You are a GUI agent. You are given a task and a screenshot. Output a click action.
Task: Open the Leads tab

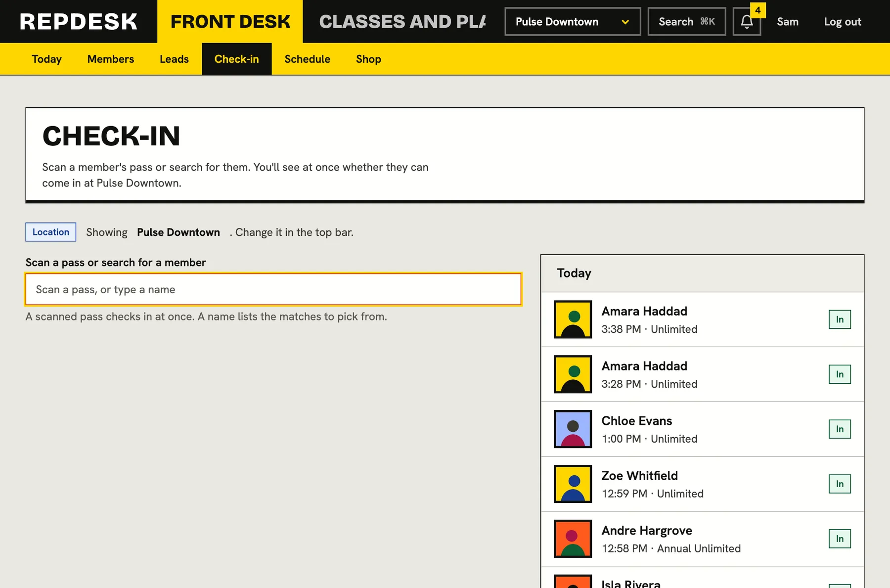(174, 59)
